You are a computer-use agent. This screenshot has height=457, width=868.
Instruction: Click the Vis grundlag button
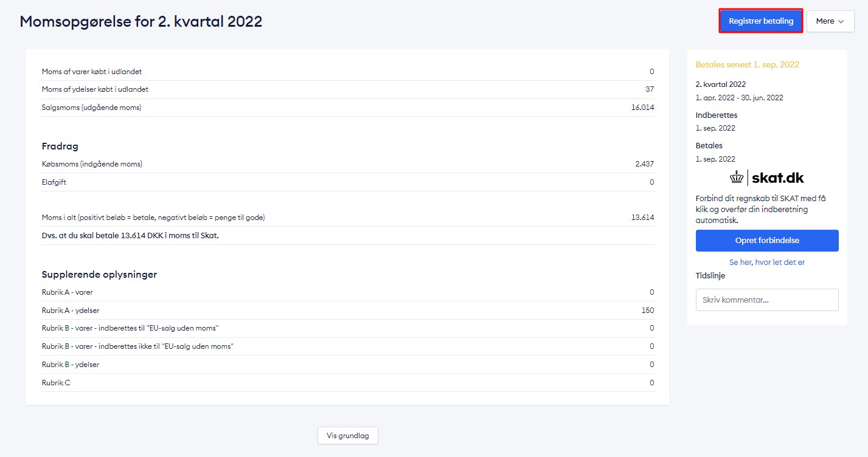click(x=347, y=436)
